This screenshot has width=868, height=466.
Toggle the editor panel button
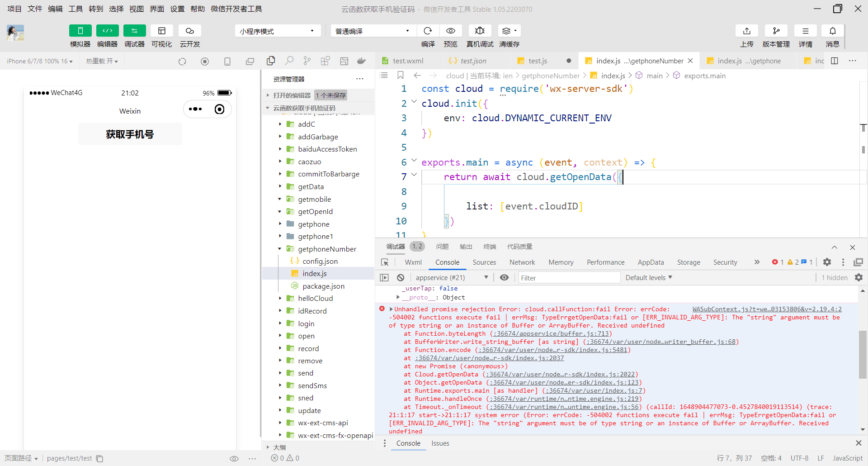pyautogui.click(x=108, y=31)
